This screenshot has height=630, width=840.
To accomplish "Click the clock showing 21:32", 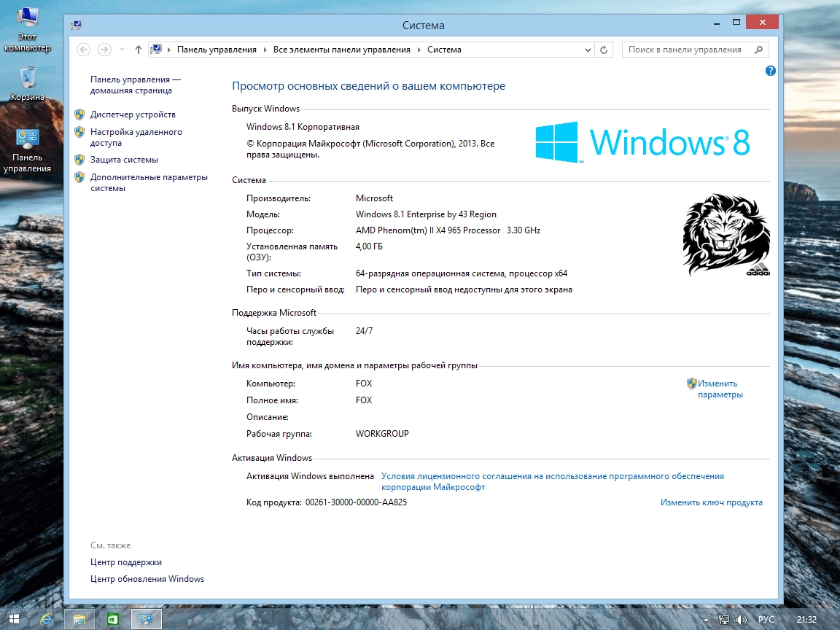I will pos(806,620).
